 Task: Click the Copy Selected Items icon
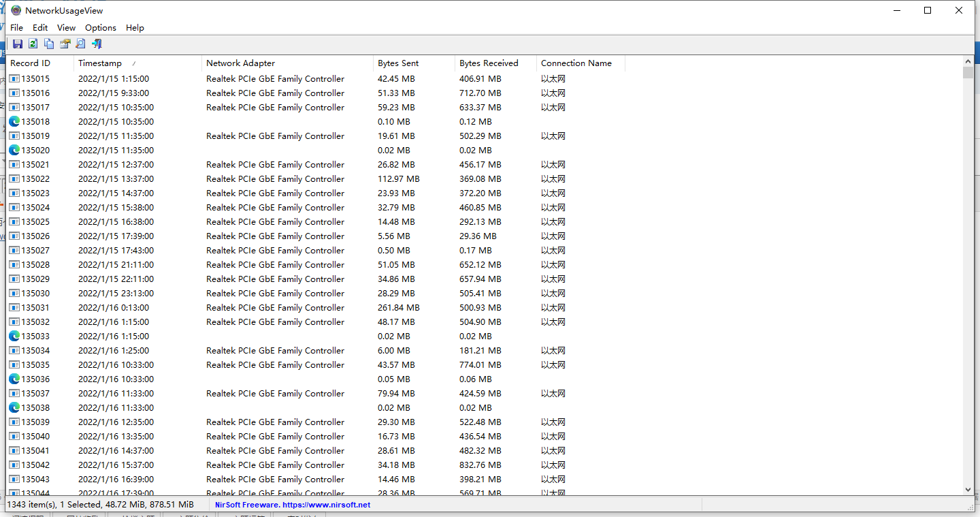pos(49,44)
